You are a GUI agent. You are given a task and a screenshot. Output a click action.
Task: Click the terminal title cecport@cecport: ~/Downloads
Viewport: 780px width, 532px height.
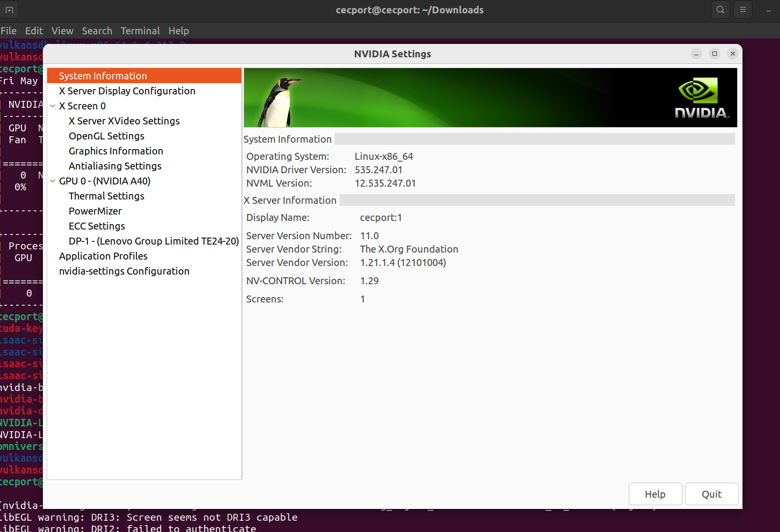(409, 10)
